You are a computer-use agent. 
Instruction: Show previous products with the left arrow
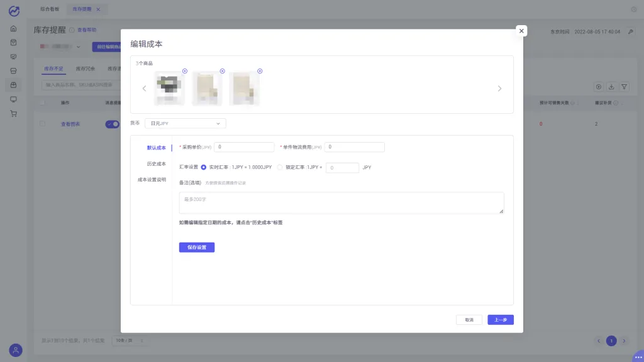pyautogui.click(x=144, y=89)
